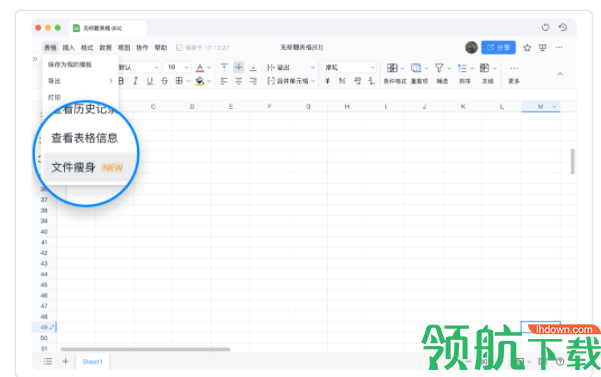Open the 数据 menu
Screen dimensions: 601x377
coord(105,48)
